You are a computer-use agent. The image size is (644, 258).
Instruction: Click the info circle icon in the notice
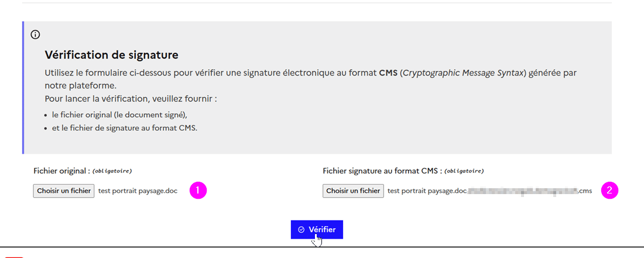pyautogui.click(x=35, y=35)
